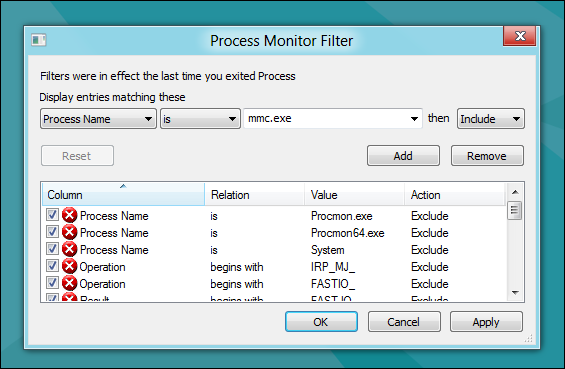Uncheck the IRP_MJ_ operation filter checkbox
This screenshot has height=369, width=565.
52,266
